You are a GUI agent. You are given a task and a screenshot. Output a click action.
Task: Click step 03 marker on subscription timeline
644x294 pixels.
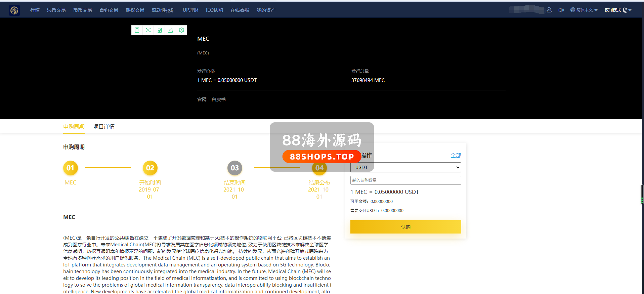(234, 168)
